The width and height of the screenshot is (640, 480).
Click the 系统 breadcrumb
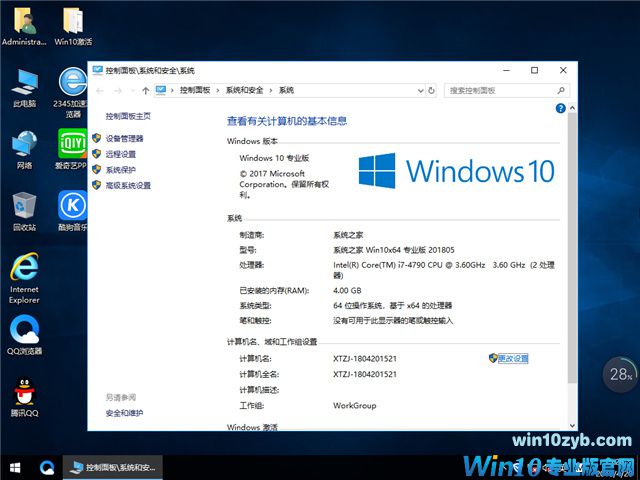[286, 90]
